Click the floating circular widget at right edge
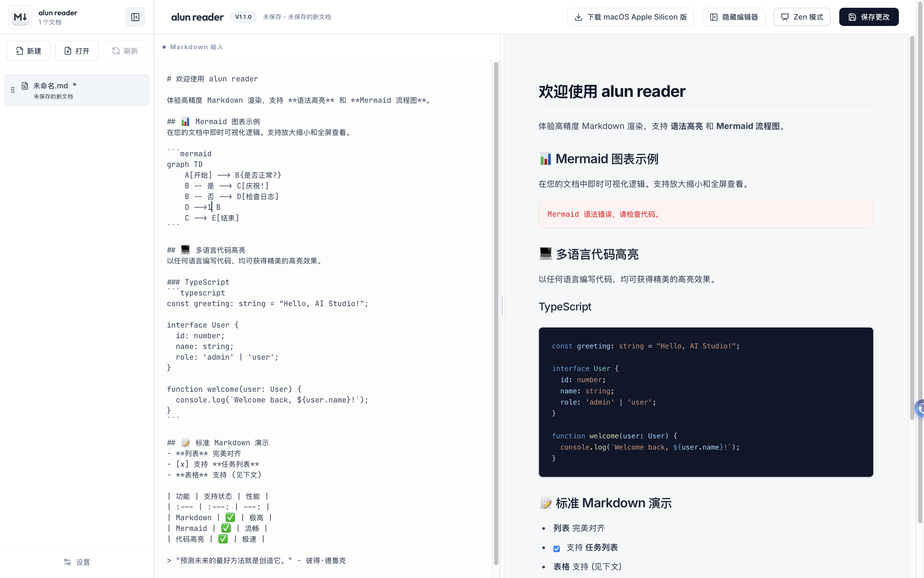The height and width of the screenshot is (578, 924). (x=919, y=408)
